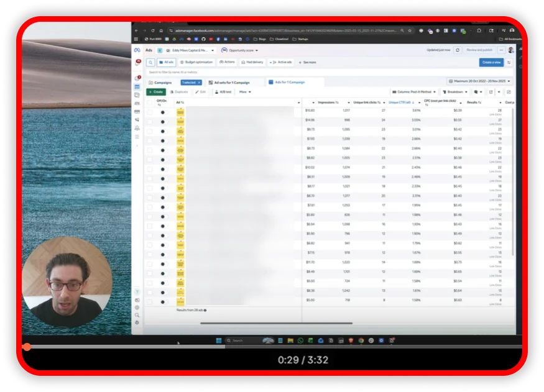The width and height of the screenshot is (544, 392).
Task: Open the settings gear in left sidebar
Action: [x=137, y=308]
